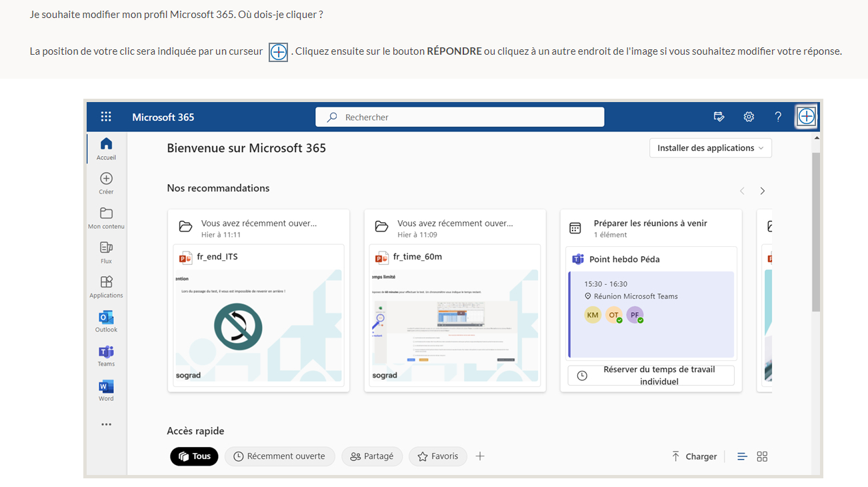Click the Créer plus icon

point(106,179)
